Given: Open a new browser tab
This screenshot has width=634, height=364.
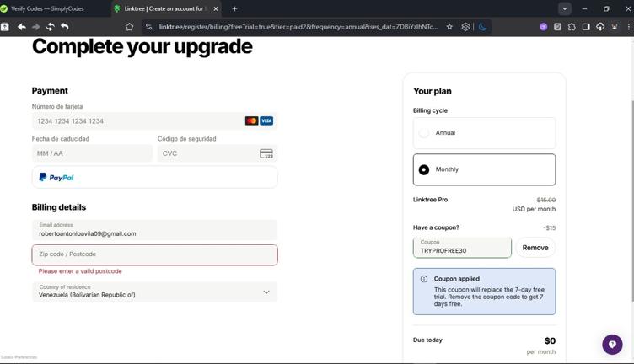Looking at the screenshot, I should 234,8.
